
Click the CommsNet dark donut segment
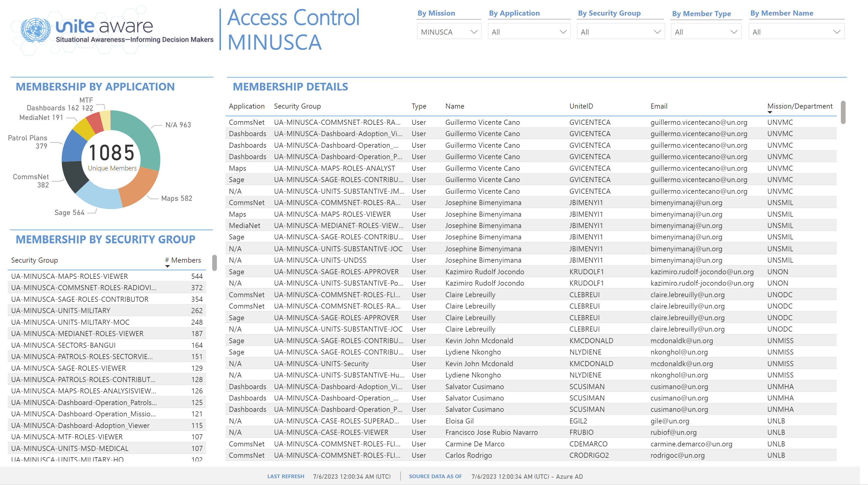pyautogui.click(x=73, y=176)
